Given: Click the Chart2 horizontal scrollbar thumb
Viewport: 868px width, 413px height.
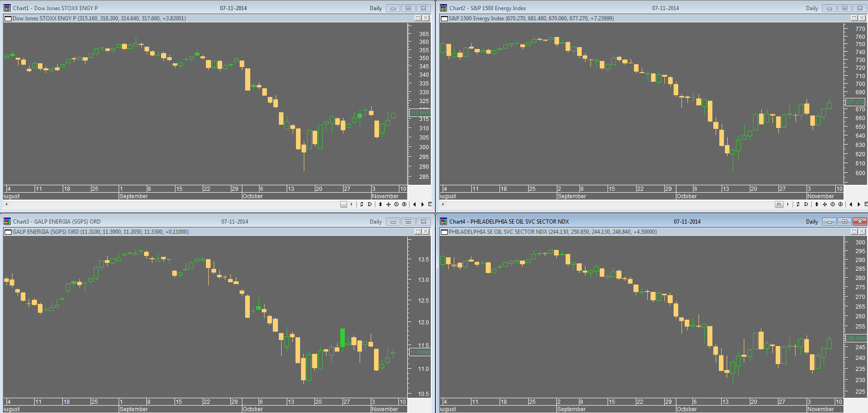Looking at the screenshot, I should 779,204.
